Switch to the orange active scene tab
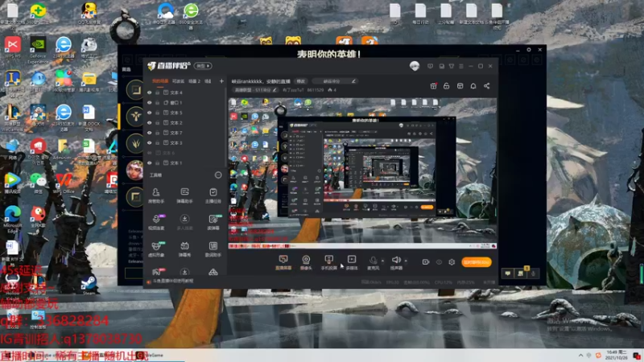This screenshot has height=362, width=644. click(160, 81)
